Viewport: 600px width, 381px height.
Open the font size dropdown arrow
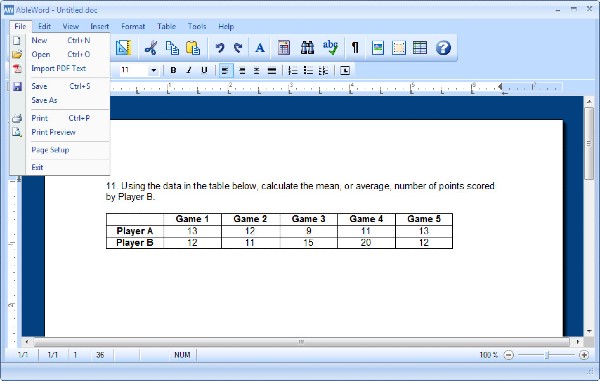pos(153,70)
